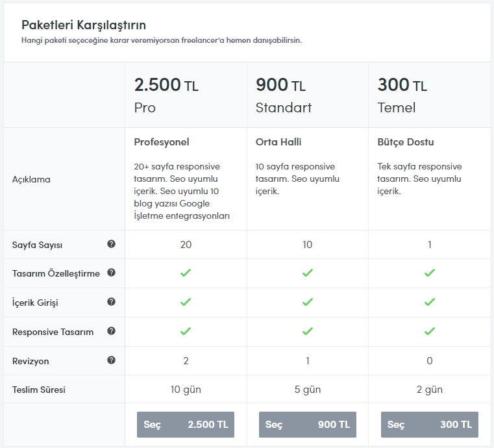Click the Profesyonel description title

(162, 142)
